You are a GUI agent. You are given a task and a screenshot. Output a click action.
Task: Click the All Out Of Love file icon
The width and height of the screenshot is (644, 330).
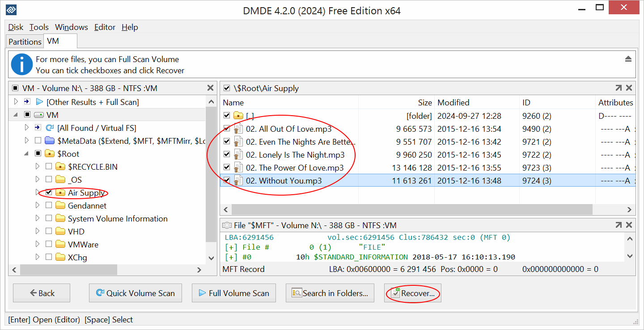click(x=238, y=129)
